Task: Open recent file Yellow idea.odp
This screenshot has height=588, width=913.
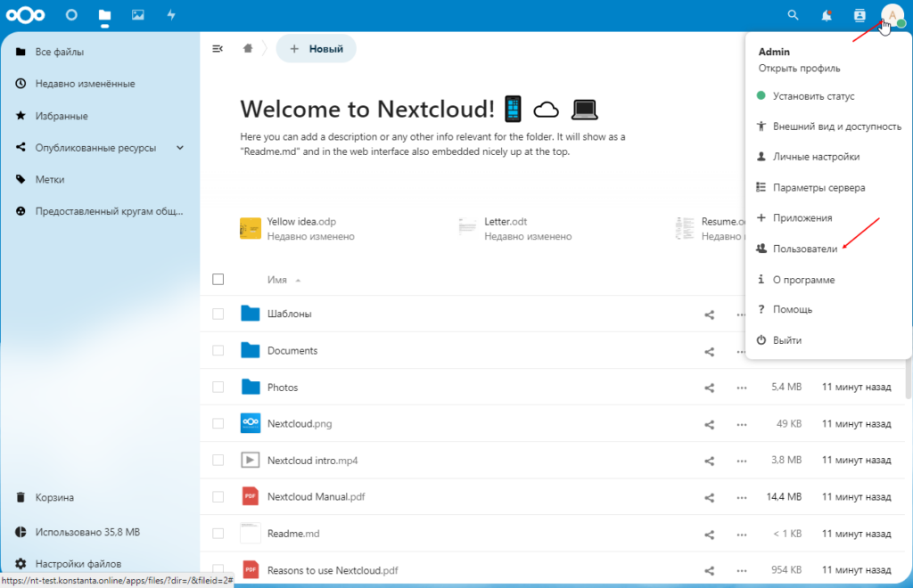Action: pyautogui.click(x=297, y=229)
